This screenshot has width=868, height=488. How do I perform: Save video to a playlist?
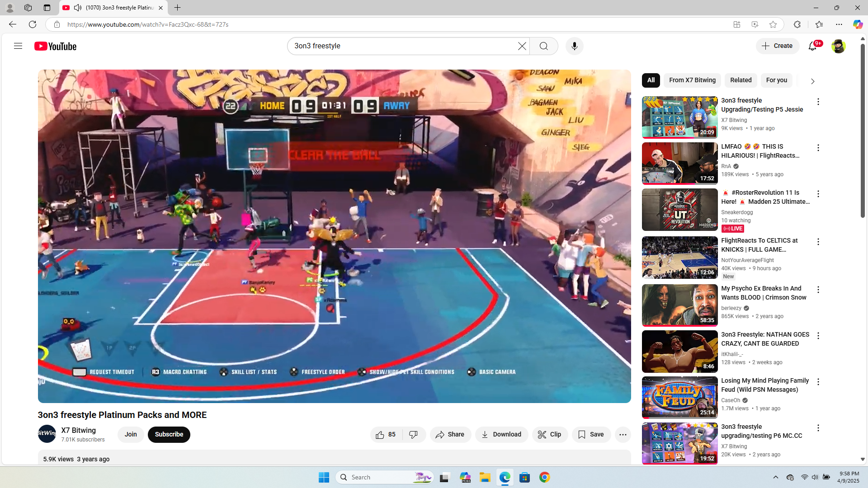pos(591,435)
